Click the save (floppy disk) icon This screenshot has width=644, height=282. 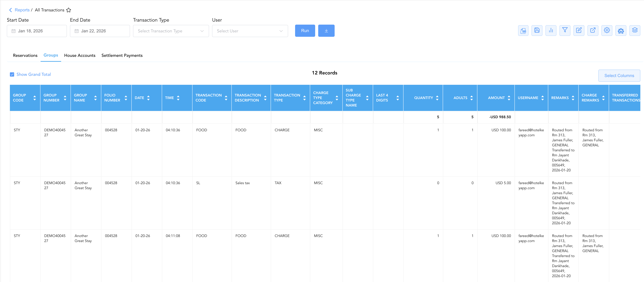(x=537, y=31)
